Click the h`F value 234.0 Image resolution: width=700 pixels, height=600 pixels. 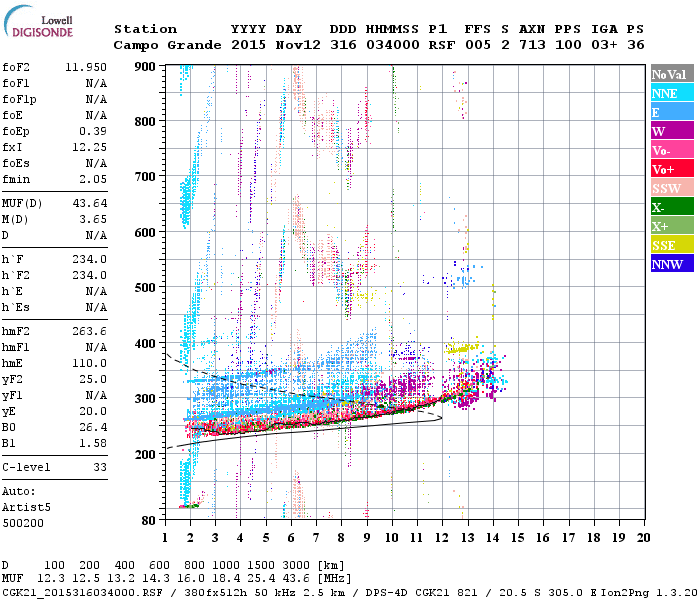[90, 259]
